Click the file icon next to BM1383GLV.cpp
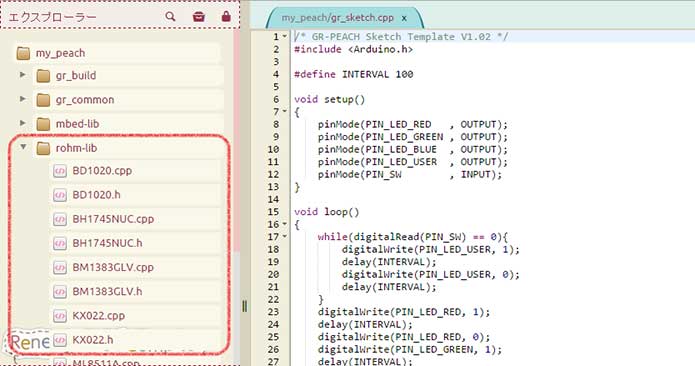Viewport: 695px width, 366px height. pos(60,268)
